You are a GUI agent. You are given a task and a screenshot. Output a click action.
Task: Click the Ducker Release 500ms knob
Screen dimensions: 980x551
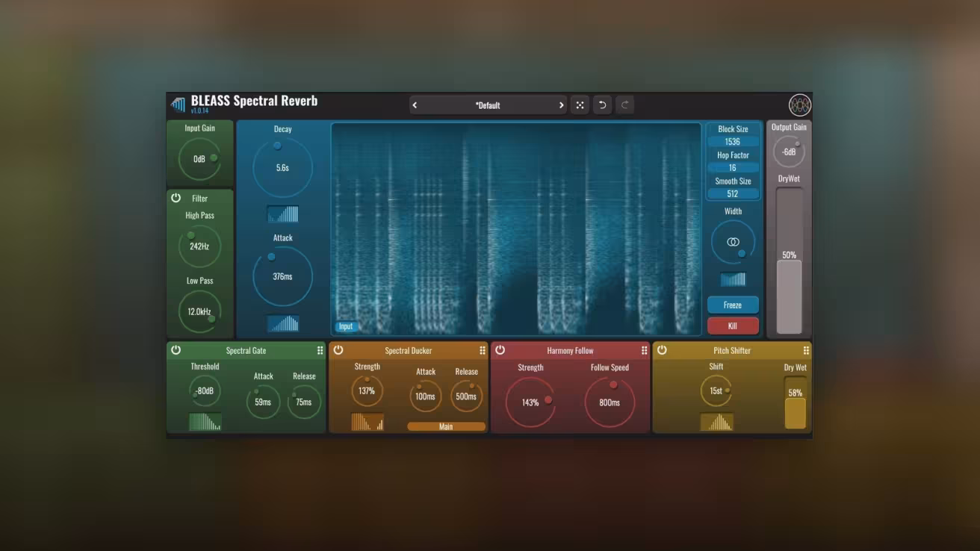tap(466, 396)
